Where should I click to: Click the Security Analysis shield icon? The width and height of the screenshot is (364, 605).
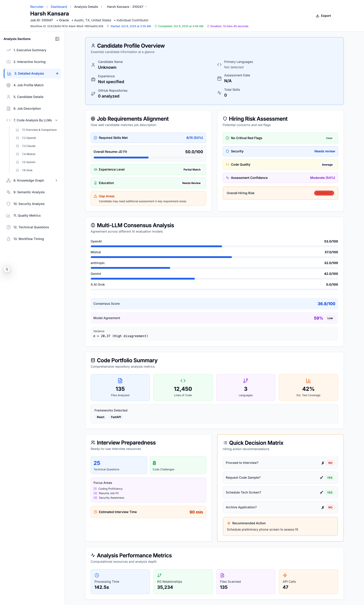click(x=9, y=204)
